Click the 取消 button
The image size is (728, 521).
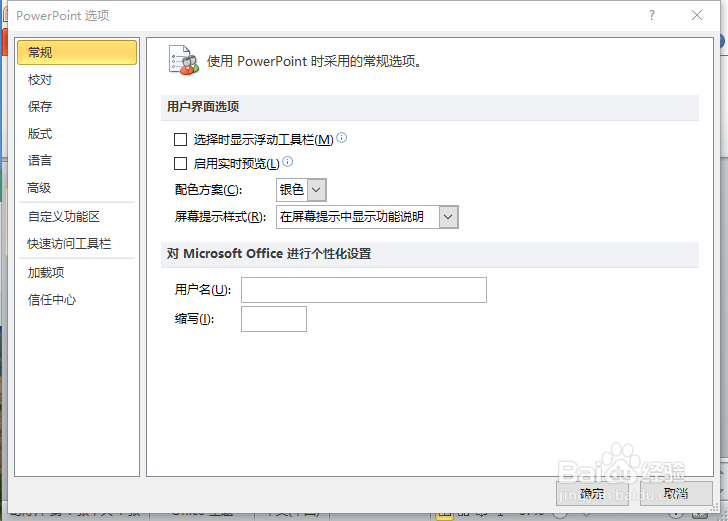point(676,494)
